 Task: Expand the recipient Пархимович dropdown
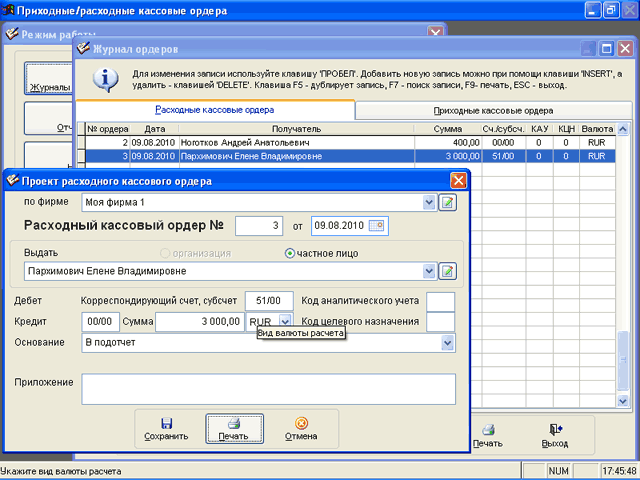point(429,271)
